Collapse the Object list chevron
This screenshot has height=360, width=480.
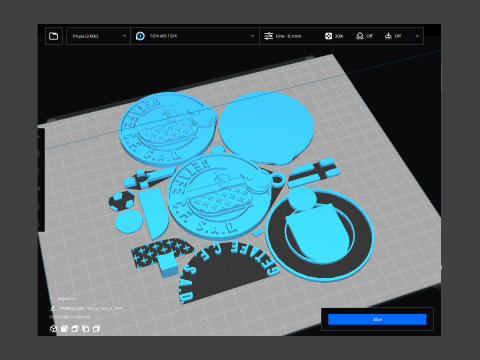[52, 298]
